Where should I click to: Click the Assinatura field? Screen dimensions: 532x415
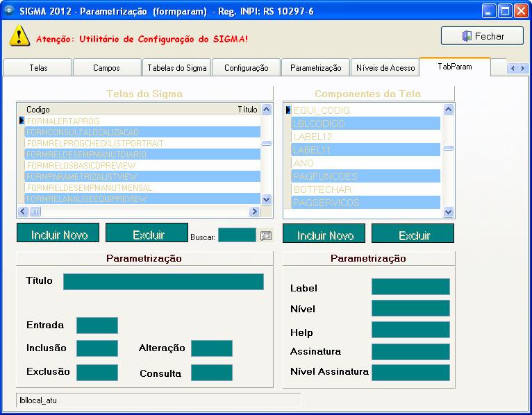click(x=410, y=352)
